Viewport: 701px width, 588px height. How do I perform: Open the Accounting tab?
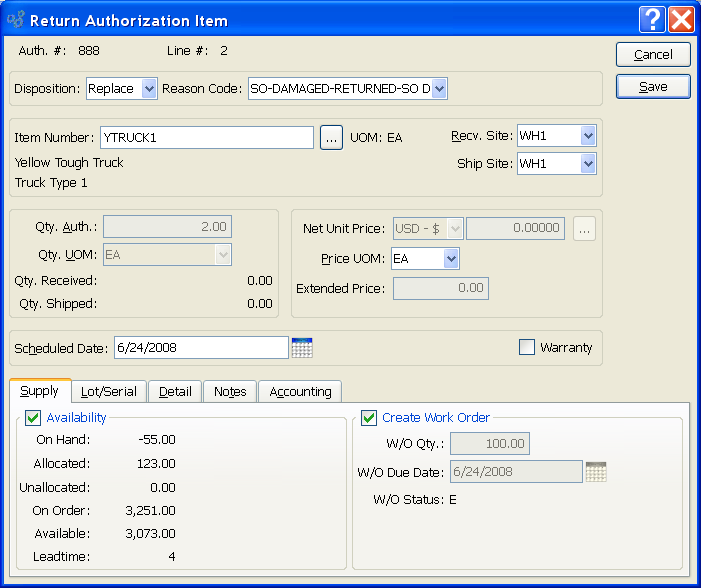(300, 391)
